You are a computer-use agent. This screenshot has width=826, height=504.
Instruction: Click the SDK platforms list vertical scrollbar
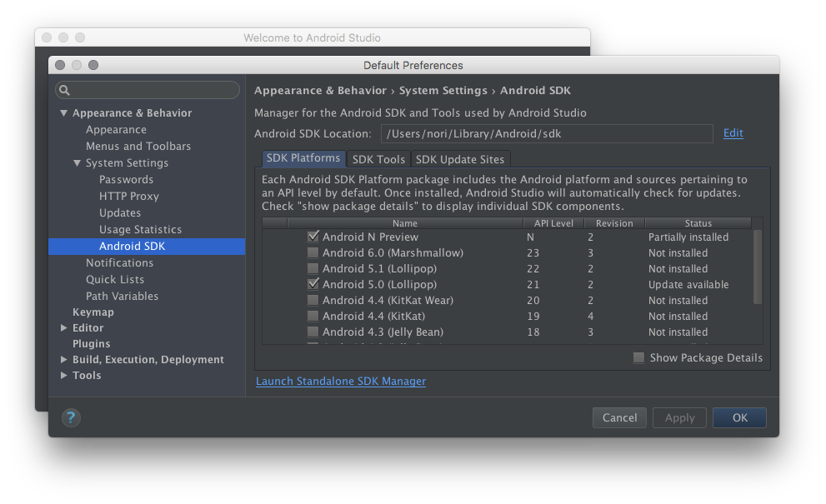(758, 267)
